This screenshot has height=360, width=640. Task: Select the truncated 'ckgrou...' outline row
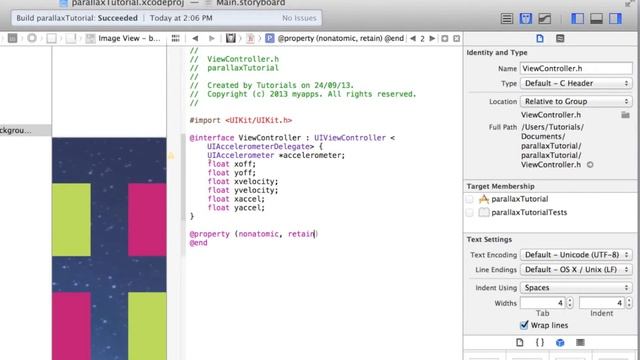coord(26,131)
